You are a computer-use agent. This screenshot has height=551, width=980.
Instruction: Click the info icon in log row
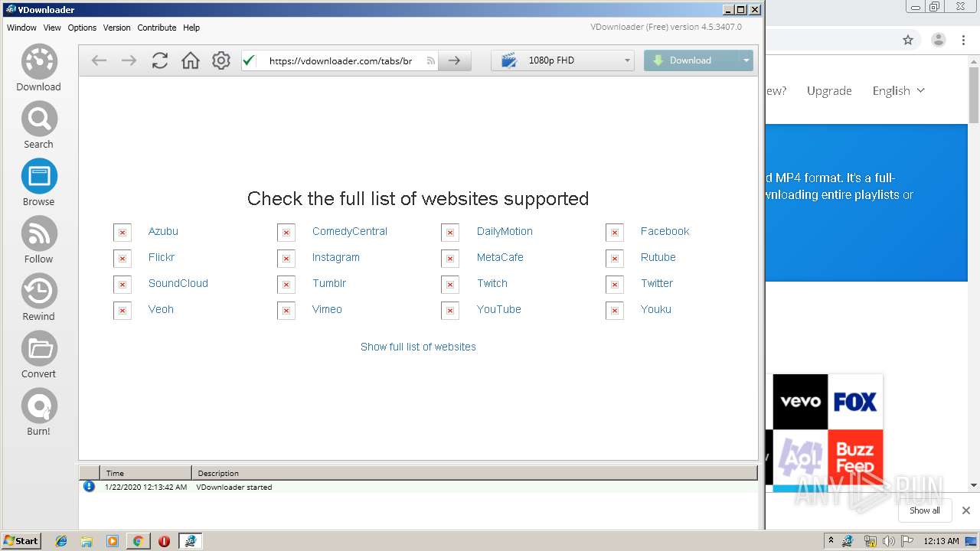[89, 486]
